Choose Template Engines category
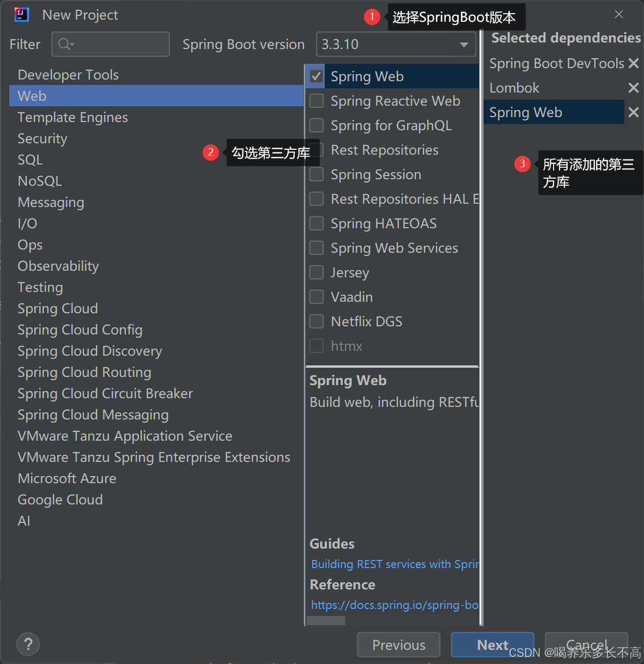Screen dimensions: 644x664 click(x=156, y=117)
